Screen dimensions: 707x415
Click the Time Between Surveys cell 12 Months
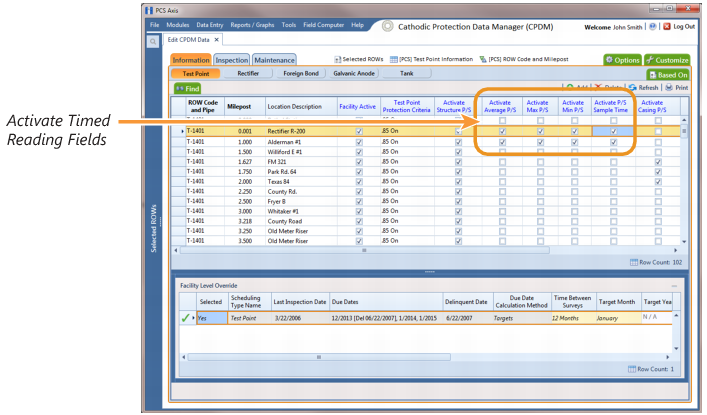(x=573, y=318)
